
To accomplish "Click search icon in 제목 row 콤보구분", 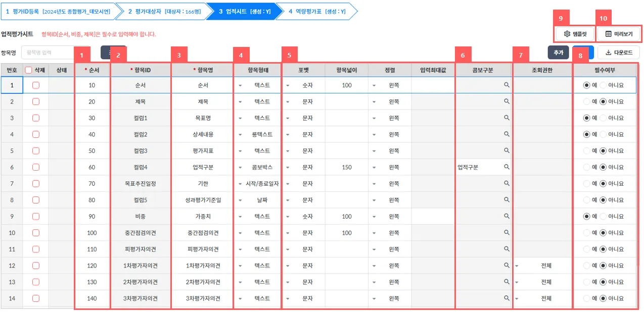I will (x=506, y=101).
